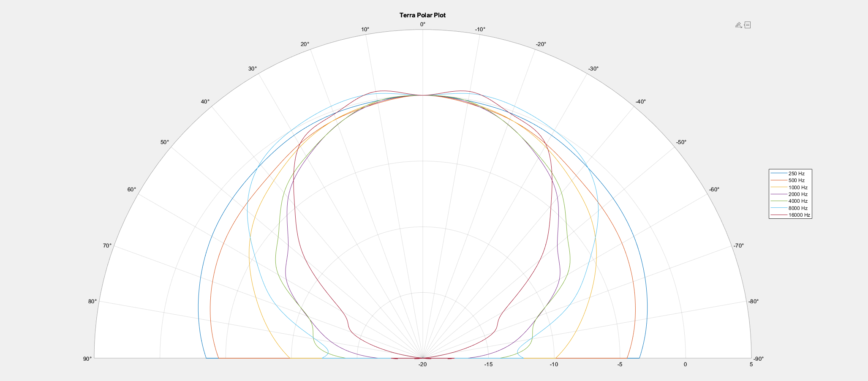The height and width of the screenshot is (381, 868).
Task: Click radial tick label 5 at axis end
Action: pos(751,365)
